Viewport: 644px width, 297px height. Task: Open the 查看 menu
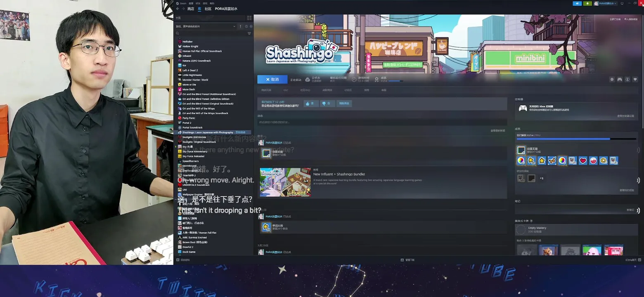pos(191,3)
